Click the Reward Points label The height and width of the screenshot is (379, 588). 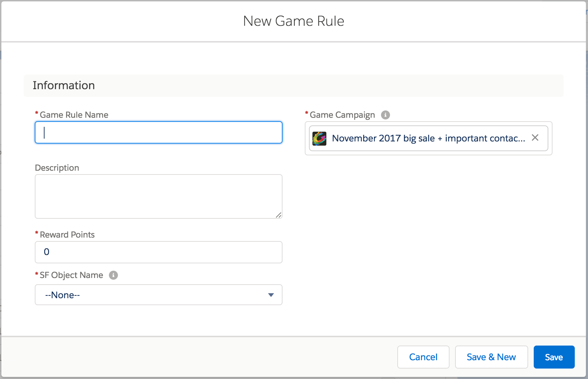coord(67,235)
